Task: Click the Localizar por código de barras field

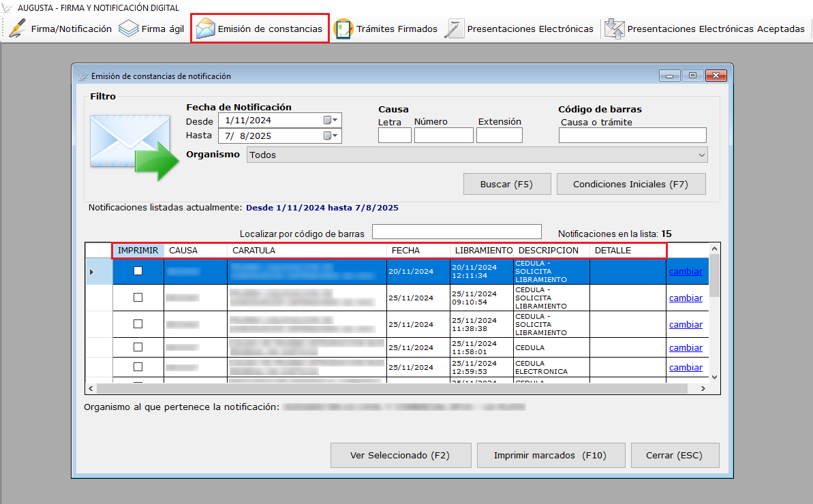Action: (457, 232)
